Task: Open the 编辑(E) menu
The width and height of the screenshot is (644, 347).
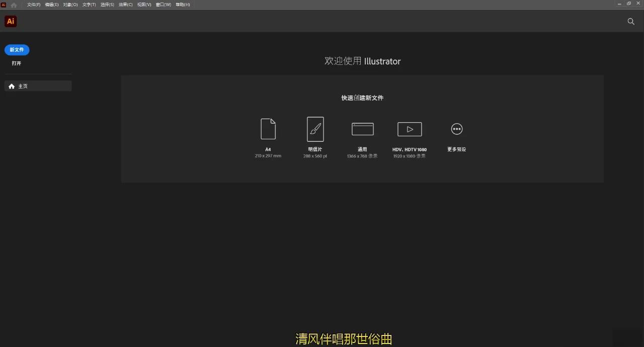Action: click(x=52, y=5)
